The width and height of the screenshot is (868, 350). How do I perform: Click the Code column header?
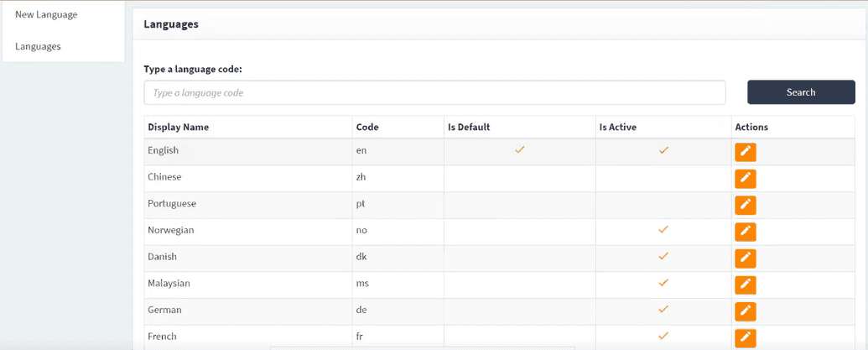pyautogui.click(x=367, y=127)
